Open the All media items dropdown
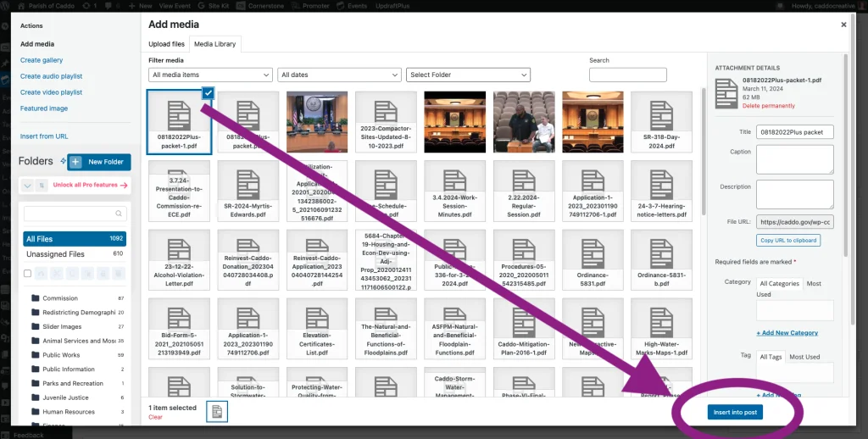 click(x=210, y=75)
